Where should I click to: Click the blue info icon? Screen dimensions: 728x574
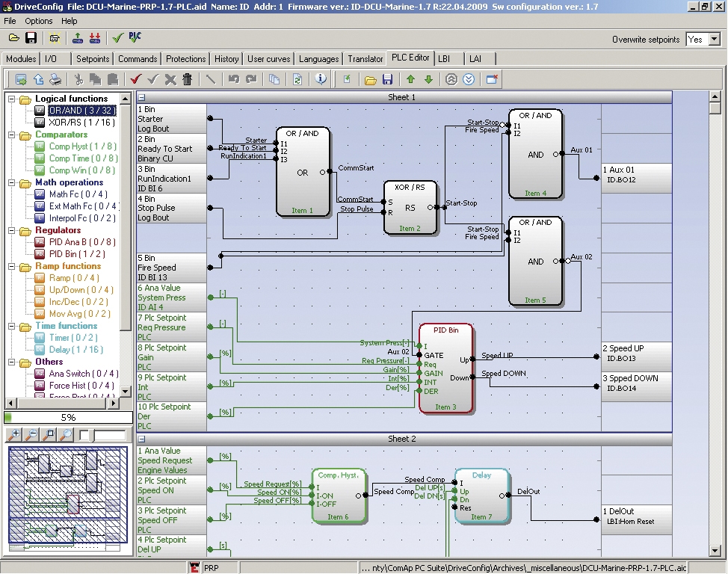[x=321, y=79]
